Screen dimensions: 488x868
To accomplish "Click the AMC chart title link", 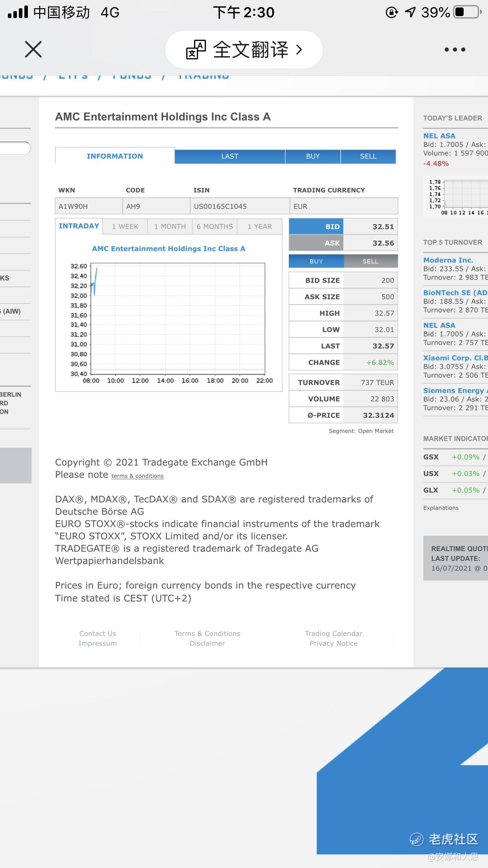I will click(169, 249).
